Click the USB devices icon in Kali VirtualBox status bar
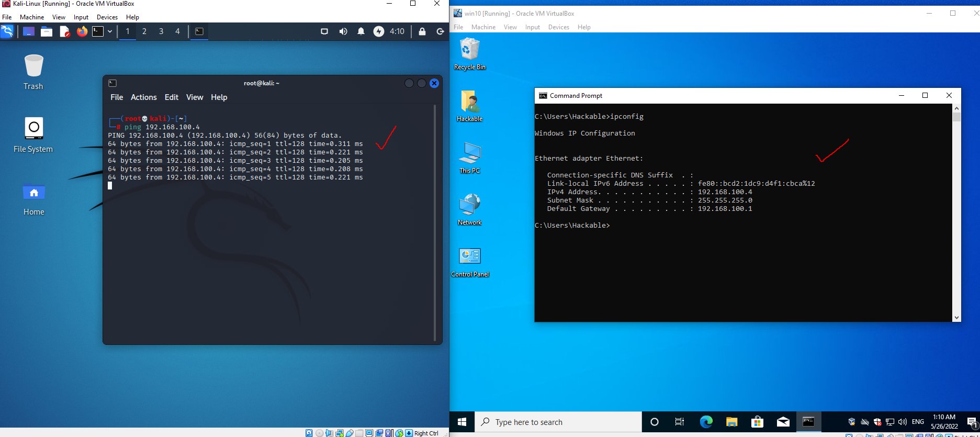This screenshot has width=980, height=437. coord(350,433)
